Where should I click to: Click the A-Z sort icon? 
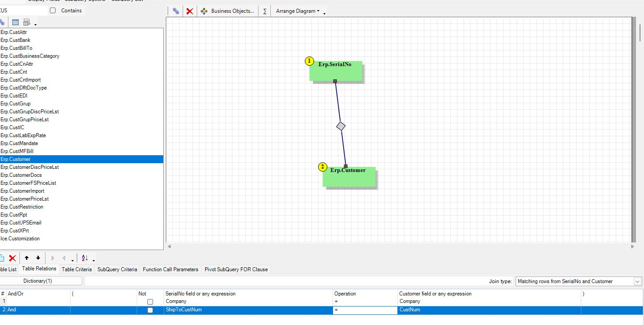(85, 258)
